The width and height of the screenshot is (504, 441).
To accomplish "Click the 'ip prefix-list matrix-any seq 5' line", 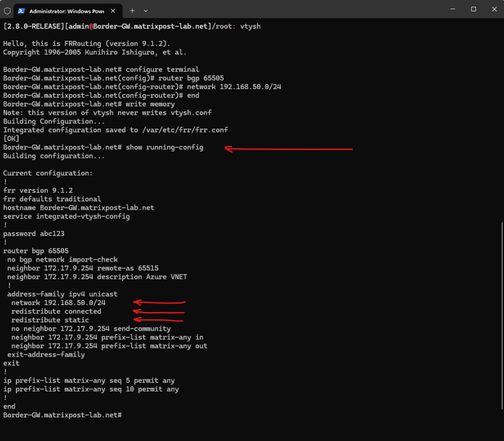I will click(89, 381).
